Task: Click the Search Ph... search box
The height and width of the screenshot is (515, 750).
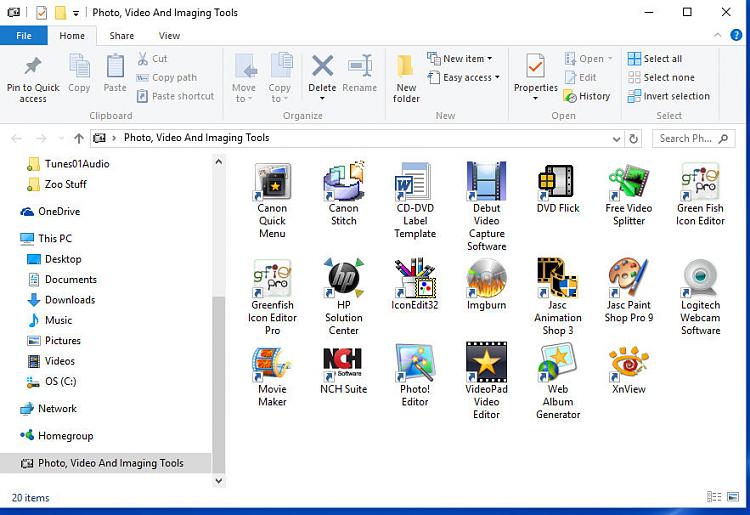Action: coord(693,139)
